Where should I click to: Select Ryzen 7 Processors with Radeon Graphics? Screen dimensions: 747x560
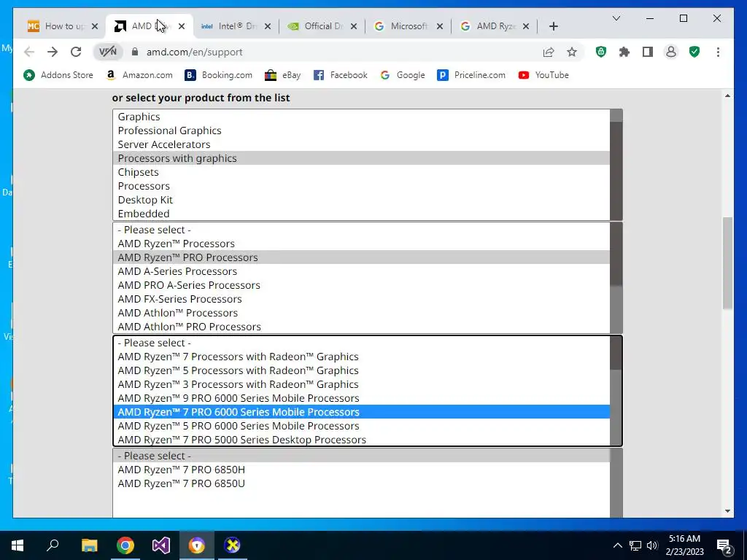coord(361,357)
